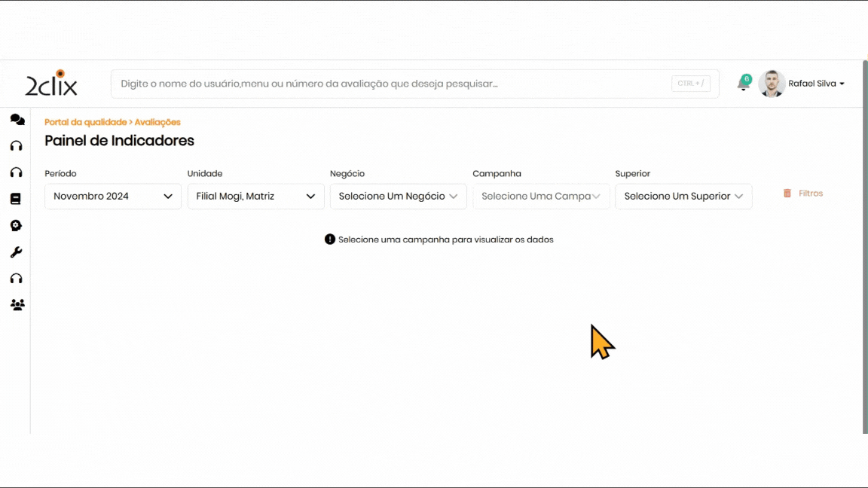Open the users group sidebar icon
Image resolution: width=868 pixels, height=488 pixels.
point(17,305)
